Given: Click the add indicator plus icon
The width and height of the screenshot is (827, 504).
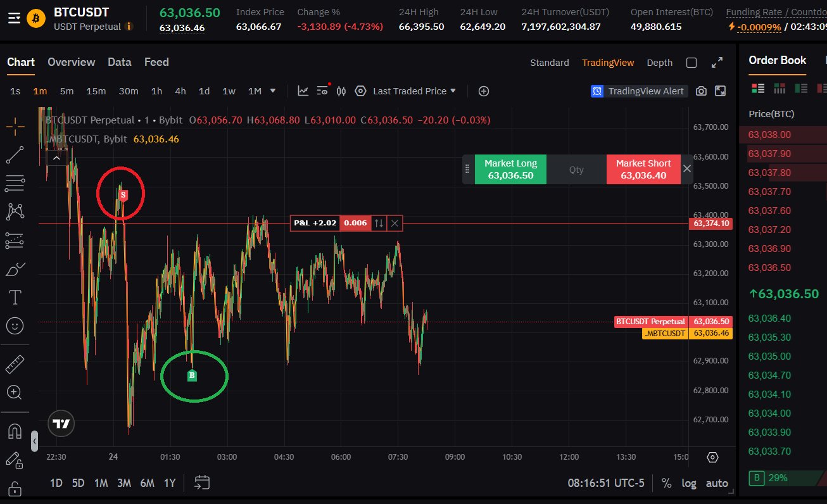Looking at the screenshot, I should tap(484, 91).
